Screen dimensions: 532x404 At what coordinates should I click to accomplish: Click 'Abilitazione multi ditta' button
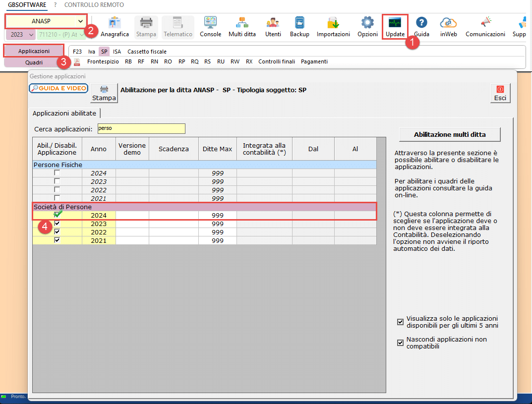pos(450,134)
